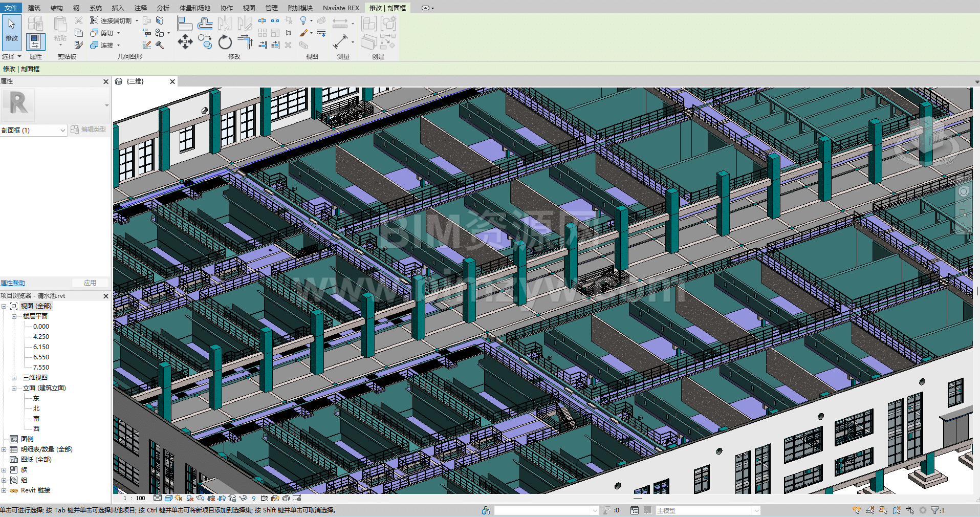Switch to the 结构 ribbon tab

[57, 8]
